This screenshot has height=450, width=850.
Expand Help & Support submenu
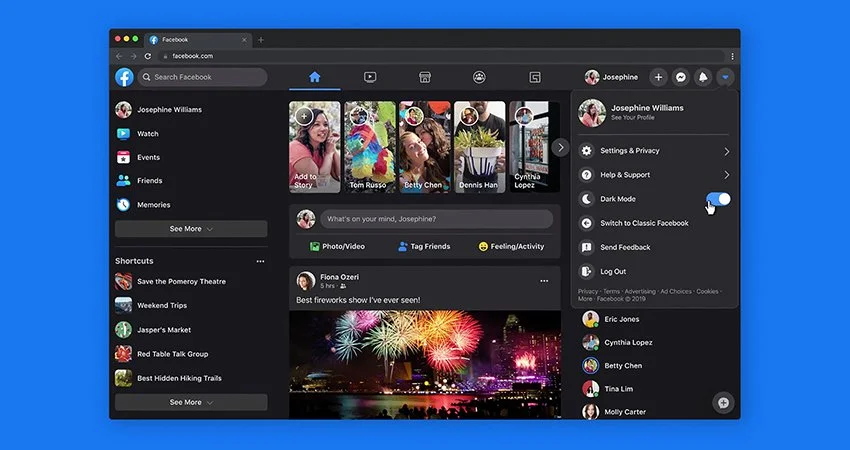click(726, 175)
